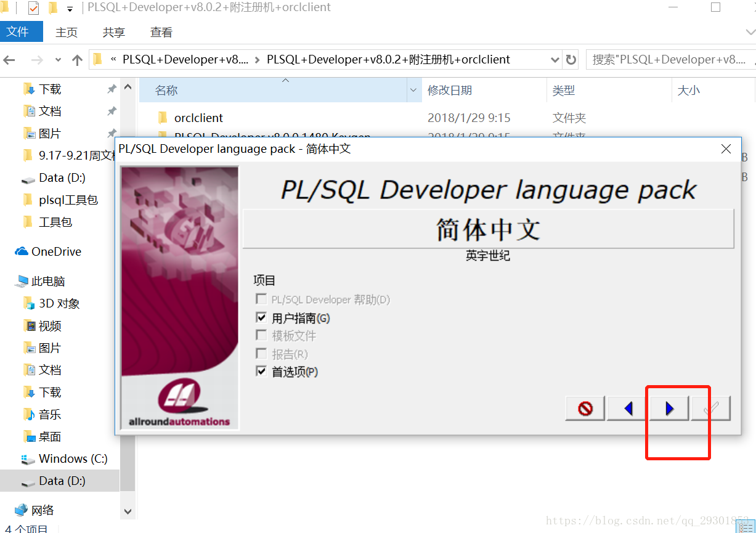
Task: Click the PL/SQL Developer 帮助(D) checkbox
Action: click(x=261, y=299)
